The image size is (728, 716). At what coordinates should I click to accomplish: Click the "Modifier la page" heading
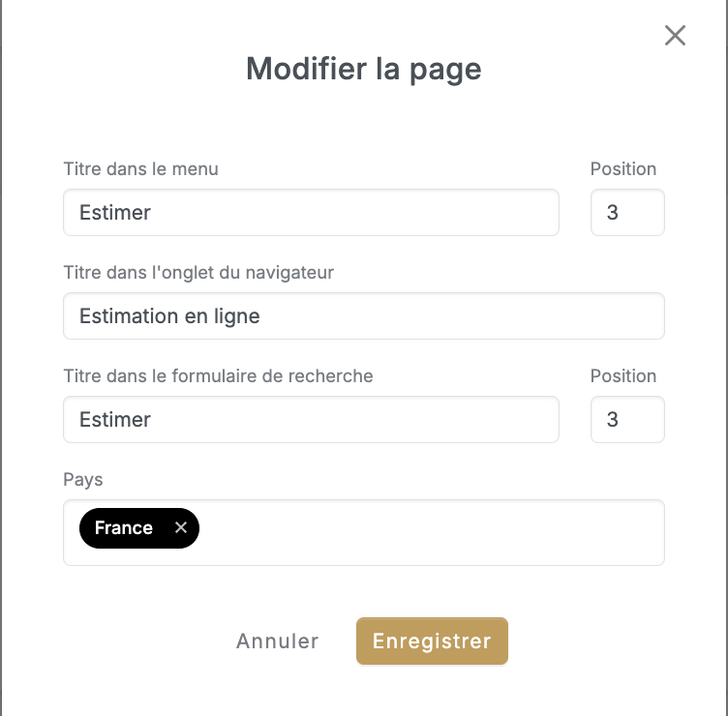pos(364,70)
